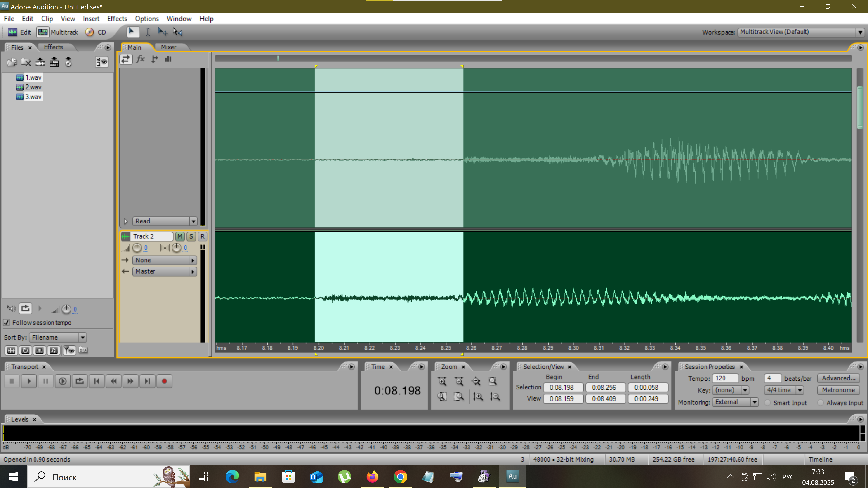Click the red Record button in Transport
This screenshot has width=868, height=488.
[x=164, y=381]
